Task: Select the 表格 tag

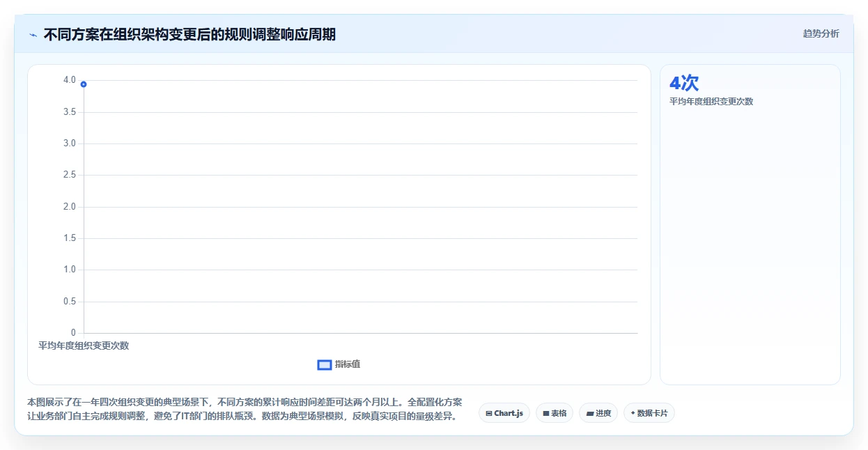Action: (555, 413)
